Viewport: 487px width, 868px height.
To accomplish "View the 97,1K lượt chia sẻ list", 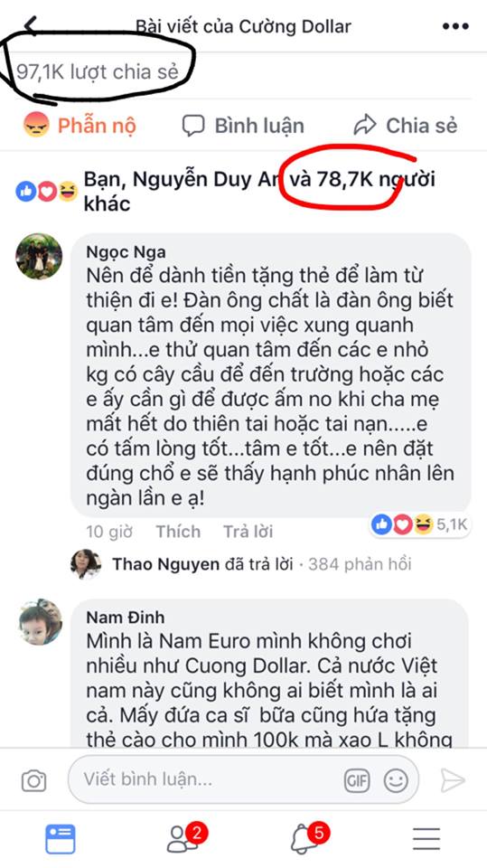I will [98, 71].
